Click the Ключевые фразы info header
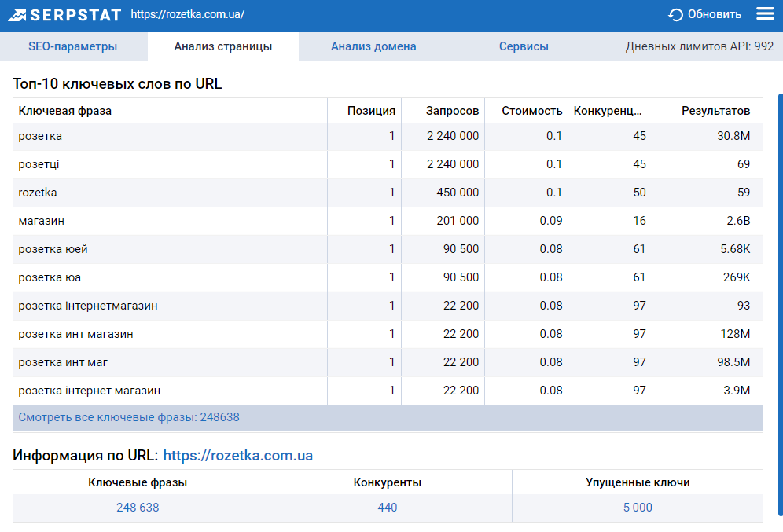 (x=138, y=482)
